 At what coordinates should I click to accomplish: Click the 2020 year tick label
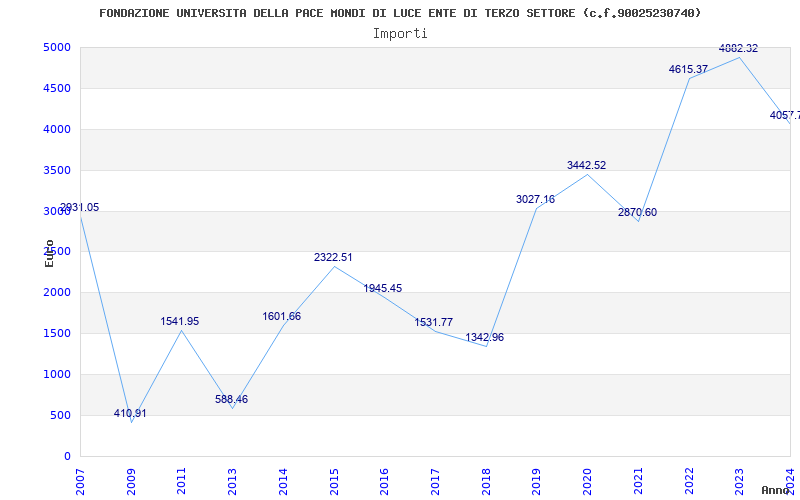click(587, 482)
